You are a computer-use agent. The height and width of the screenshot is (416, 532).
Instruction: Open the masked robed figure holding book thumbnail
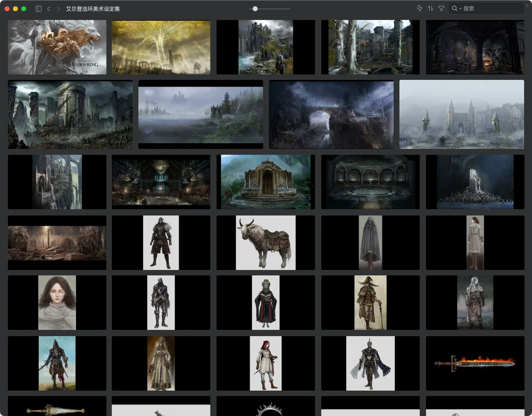(x=266, y=303)
